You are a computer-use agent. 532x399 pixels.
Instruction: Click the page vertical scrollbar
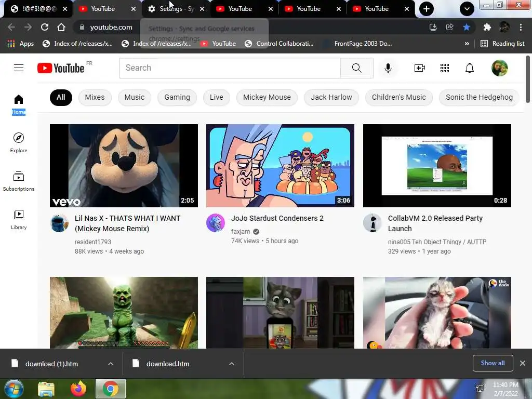528,79
